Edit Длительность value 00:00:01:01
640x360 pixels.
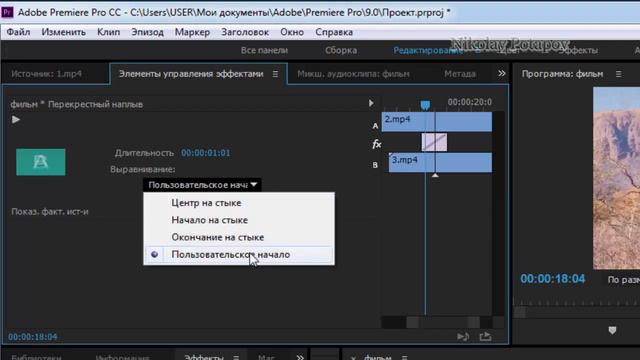tap(206, 153)
